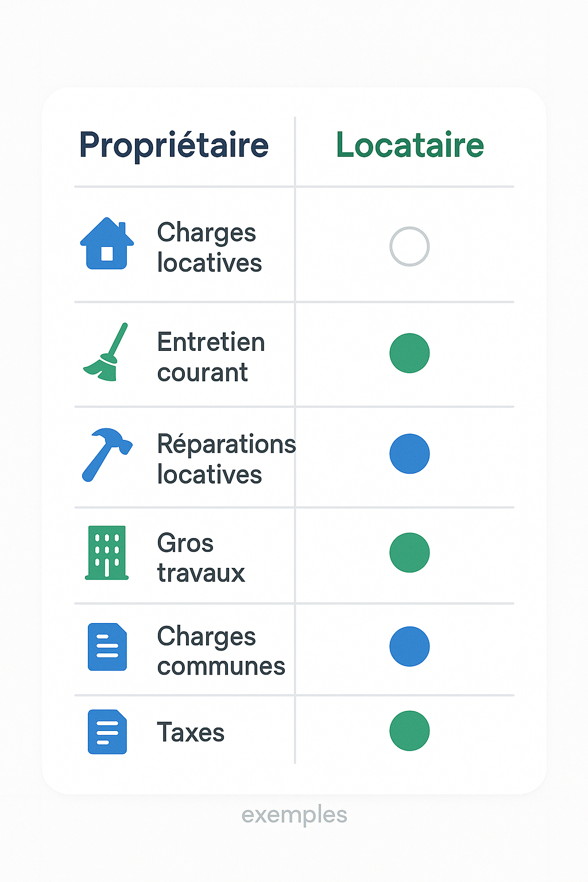The height and width of the screenshot is (882, 588).
Task: Click the green dot for Taxes
Action: (x=409, y=731)
